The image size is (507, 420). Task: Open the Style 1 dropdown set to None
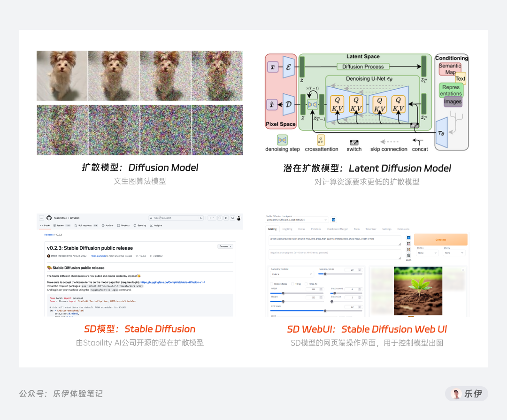pyautogui.click(x=427, y=253)
